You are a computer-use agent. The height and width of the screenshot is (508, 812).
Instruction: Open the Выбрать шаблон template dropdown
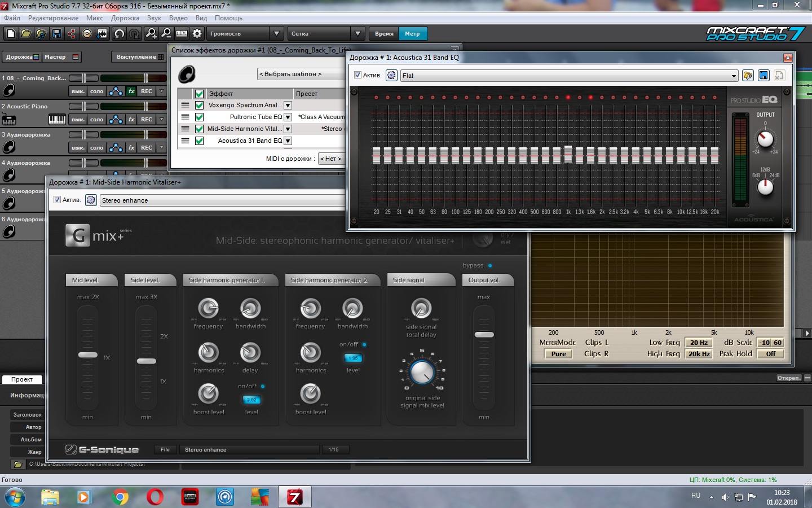(301, 74)
